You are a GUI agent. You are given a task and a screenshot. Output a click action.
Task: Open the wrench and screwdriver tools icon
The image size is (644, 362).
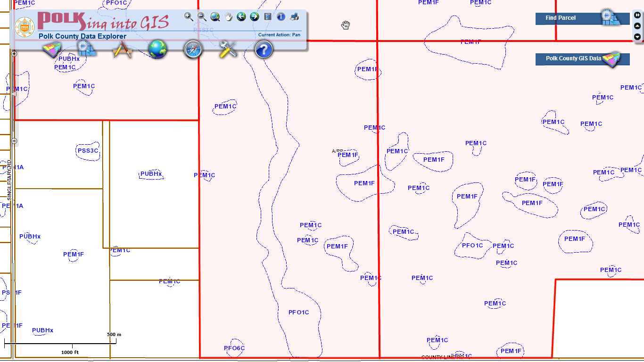[228, 49]
